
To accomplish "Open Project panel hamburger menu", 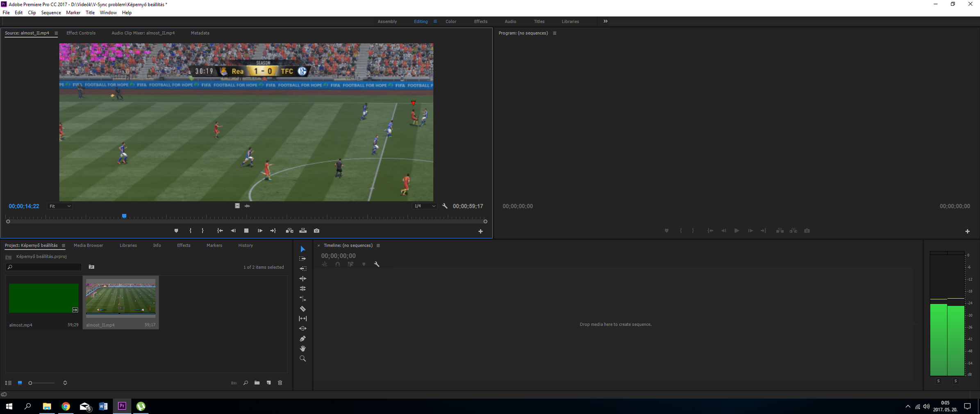I will pyautogui.click(x=63, y=245).
